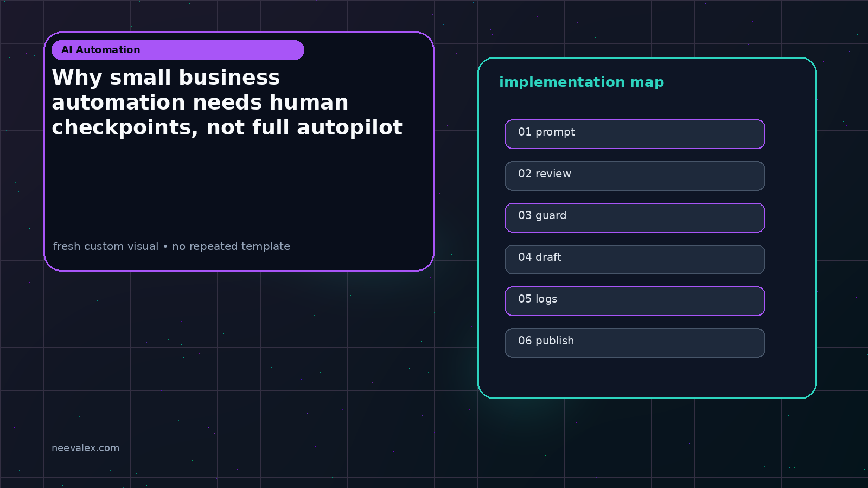The width and height of the screenshot is (868, 488).
Task: Click 'fresh custom visual • no repeated template'
Action: click(171, 246)
